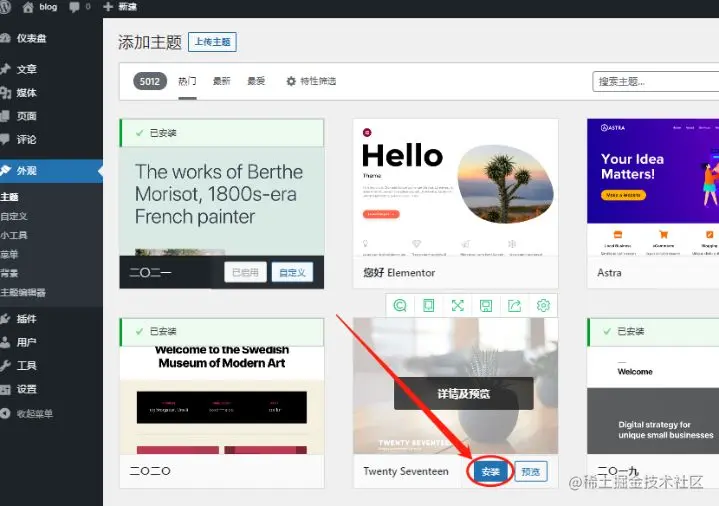
Task: Click the circular C icon in floating toolbar
Action: [400, 306]
